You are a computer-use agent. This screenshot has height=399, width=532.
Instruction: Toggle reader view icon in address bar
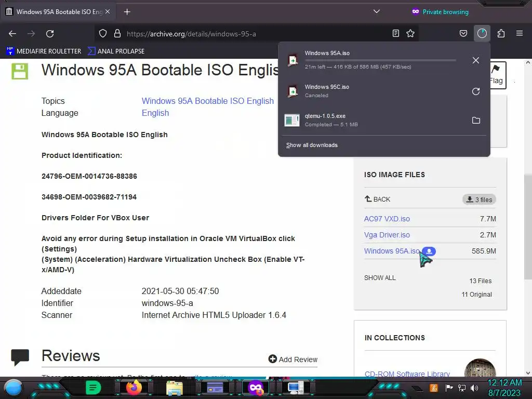[x=395, y=34]
